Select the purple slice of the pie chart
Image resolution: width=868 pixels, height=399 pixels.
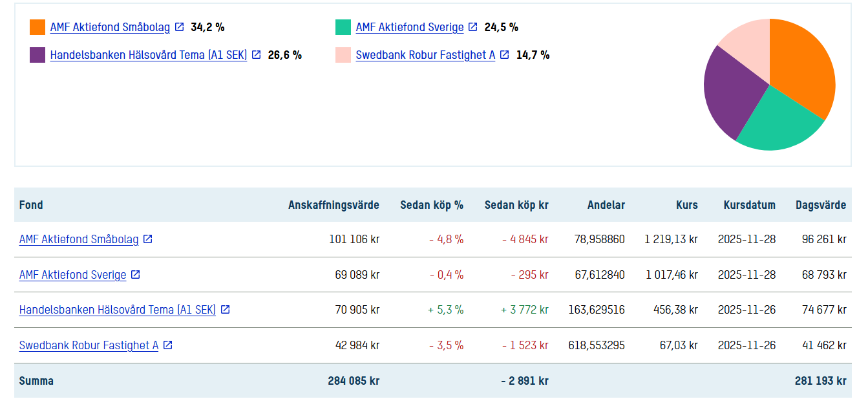(730, 94)
